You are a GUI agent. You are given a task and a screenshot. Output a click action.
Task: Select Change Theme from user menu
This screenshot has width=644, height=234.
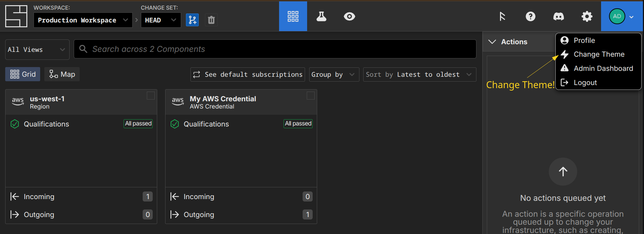[x=599, y=54]
